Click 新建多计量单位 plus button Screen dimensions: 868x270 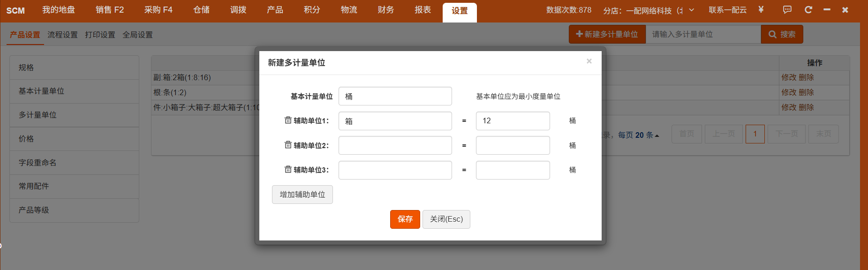click(x=607, y=34)
